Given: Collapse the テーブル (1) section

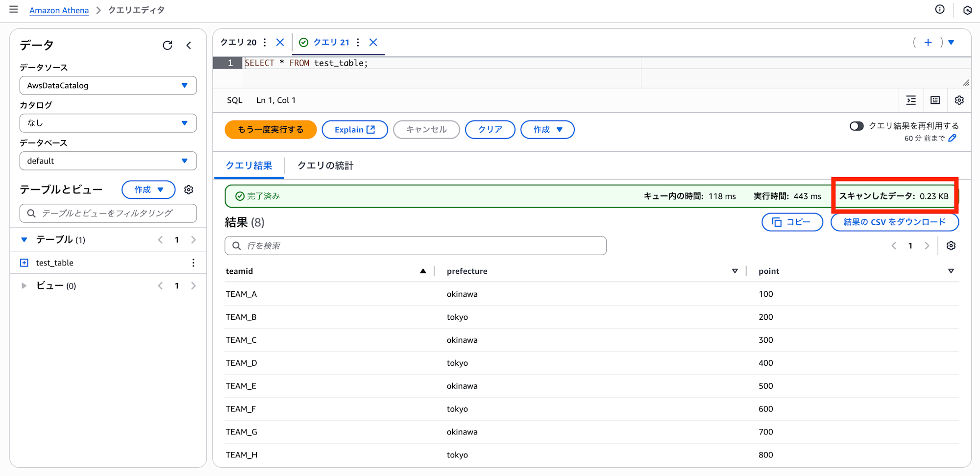Looking at the screenshot, I should 24,240.
